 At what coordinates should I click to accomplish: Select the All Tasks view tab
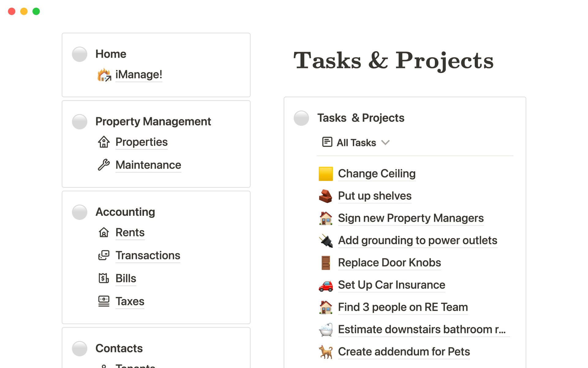coord(356,143)
